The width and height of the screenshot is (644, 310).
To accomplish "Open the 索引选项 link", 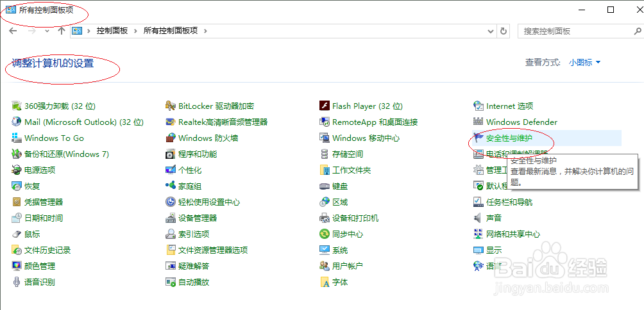I will click(x=194, y=234).
